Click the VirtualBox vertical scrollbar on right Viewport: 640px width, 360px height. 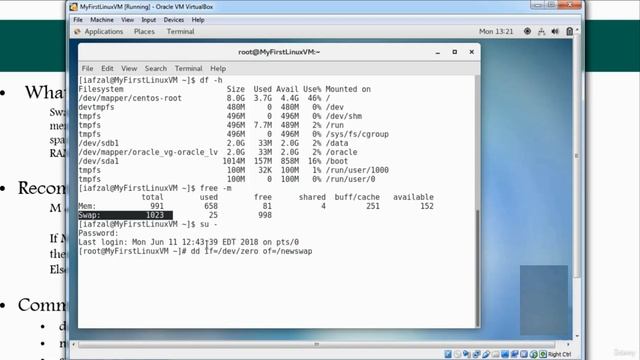pos(576,155)
